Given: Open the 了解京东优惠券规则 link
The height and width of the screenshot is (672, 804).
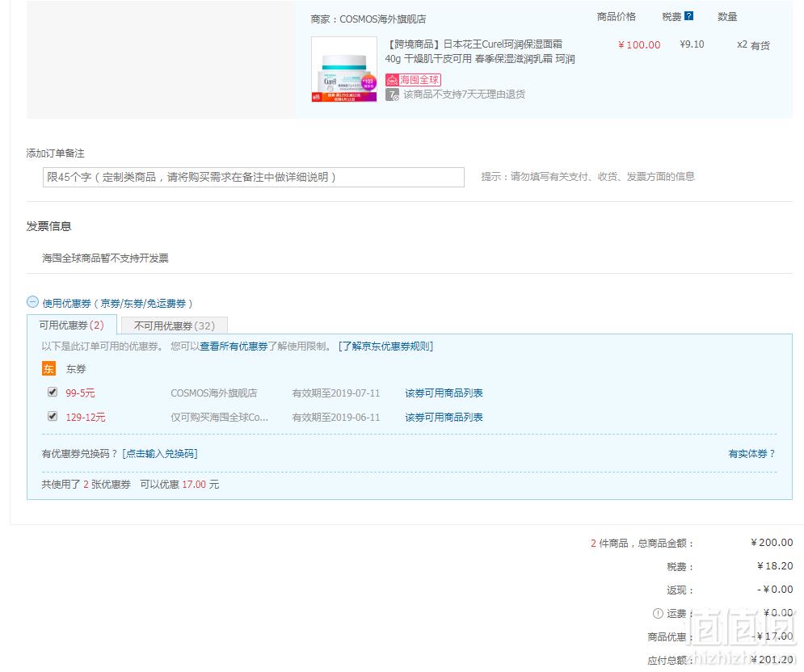Looking at the screenshot, I should pyautogui.click(x=385, y=346).
